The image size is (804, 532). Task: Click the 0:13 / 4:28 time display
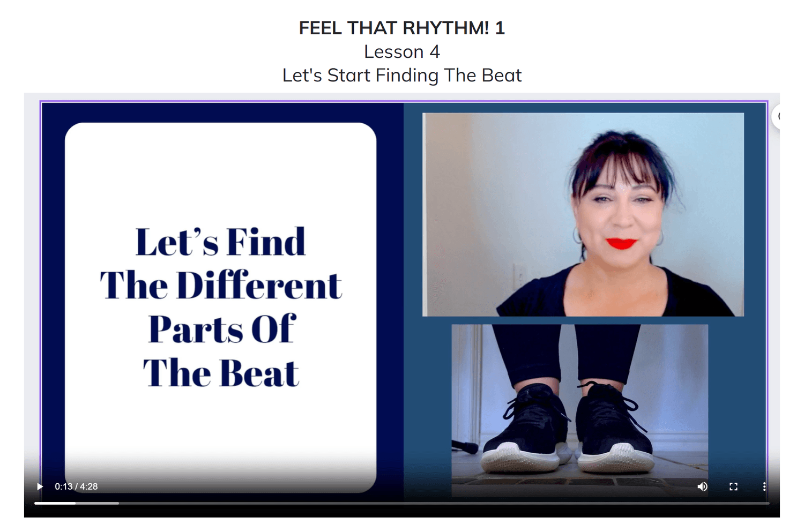pyautogui.click(x=76, y=486)
